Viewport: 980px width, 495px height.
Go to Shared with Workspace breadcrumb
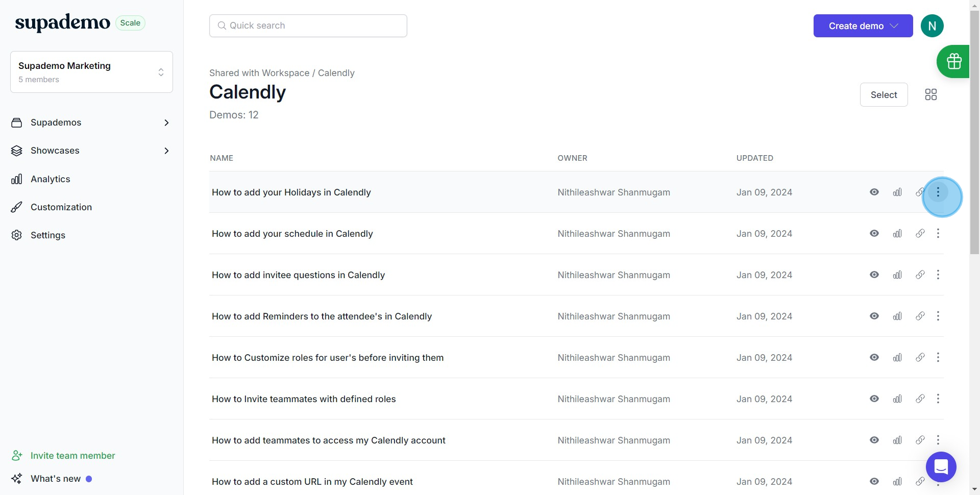pyautogui.click(x=259, y=73)
